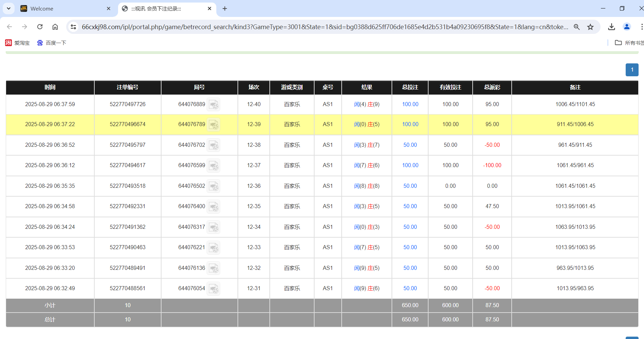The image size is (644, 339).
Task: Open a new browser tab
Action: coord(225,8)
